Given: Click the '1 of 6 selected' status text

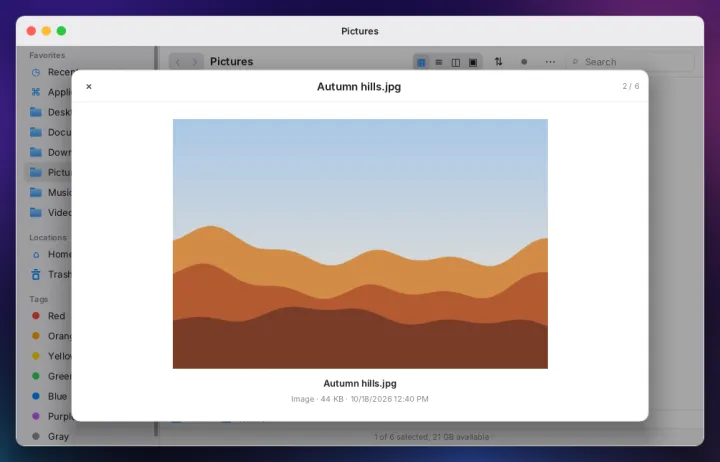Looking at the screenshot, I should tap(431, 437).
